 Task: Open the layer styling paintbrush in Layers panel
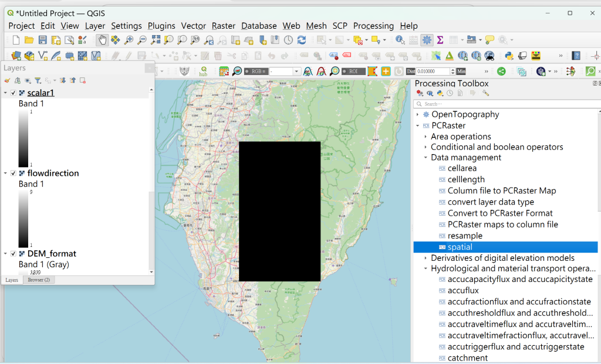point(7,80)
